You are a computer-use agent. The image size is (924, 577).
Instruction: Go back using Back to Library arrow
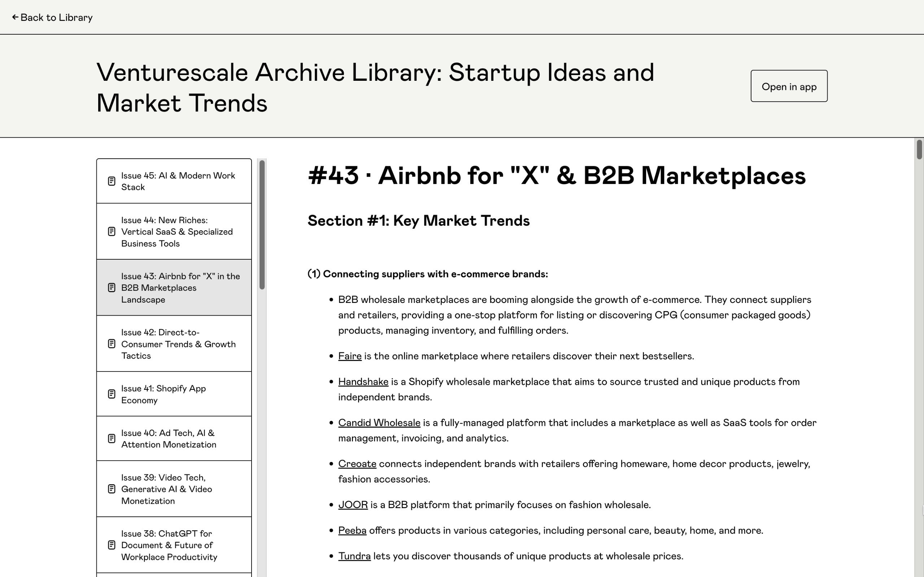pos(15,17)
